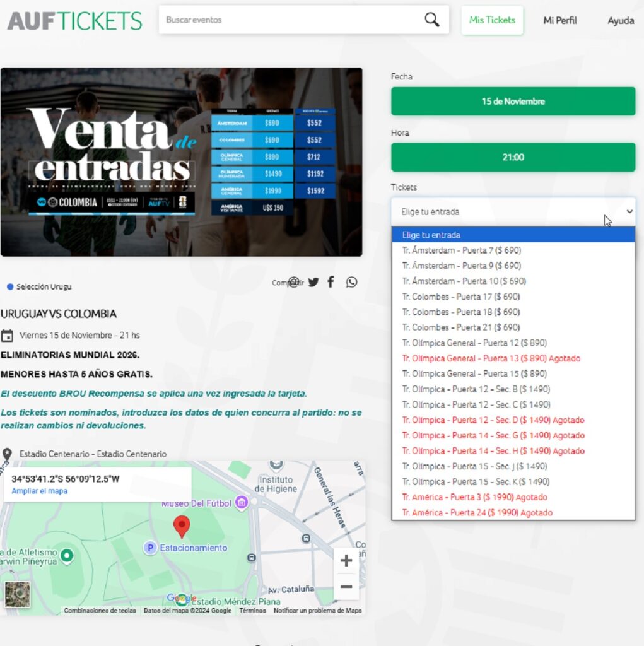Open Combinaciones de teclas map link
The height and width of the screenshot is (646, 644).
click(x=100, y=611)
